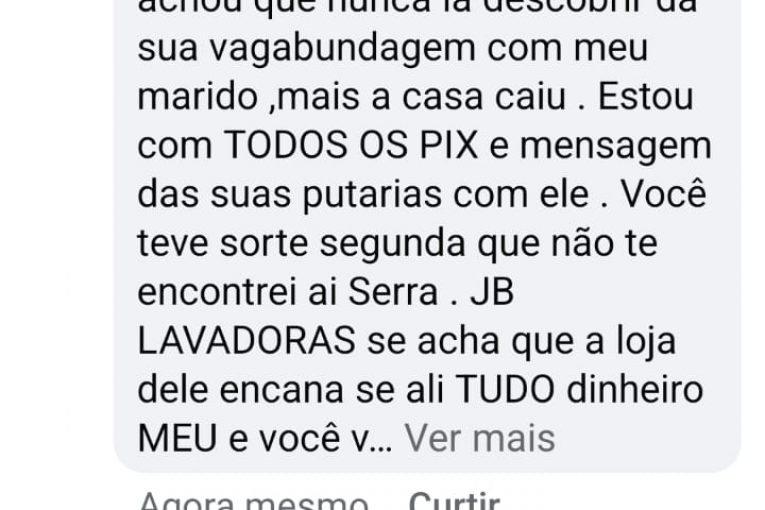Tap the word Serra in comment
This screenshot has width=765, height=510.
[393, 292]
